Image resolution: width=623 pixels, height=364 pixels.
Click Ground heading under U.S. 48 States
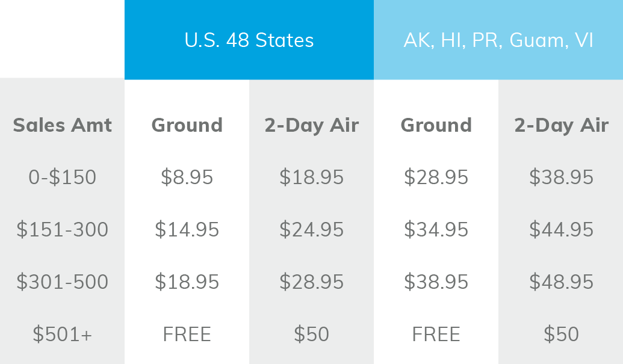(x=187, y=125)
